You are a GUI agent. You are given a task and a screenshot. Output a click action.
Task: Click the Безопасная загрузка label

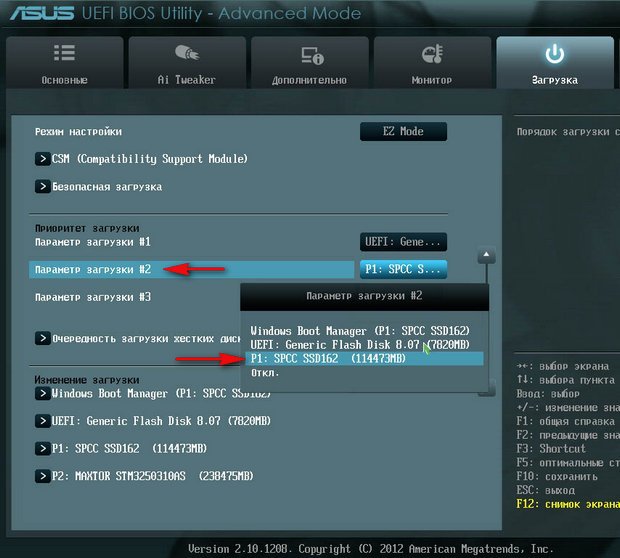click(107, 187)
